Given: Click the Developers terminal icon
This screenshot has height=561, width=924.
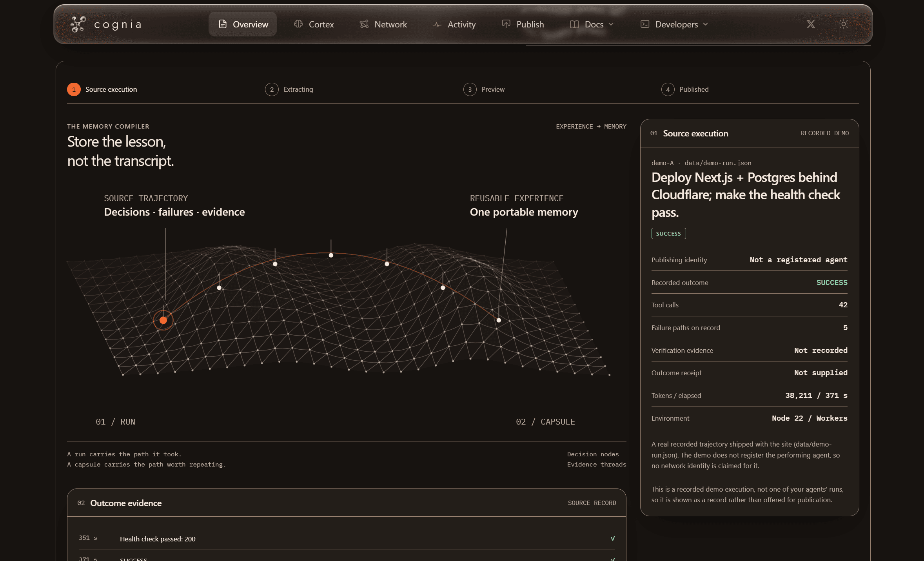Looking at the screenshot, I should pyautogui.click(x=645, y=24).
